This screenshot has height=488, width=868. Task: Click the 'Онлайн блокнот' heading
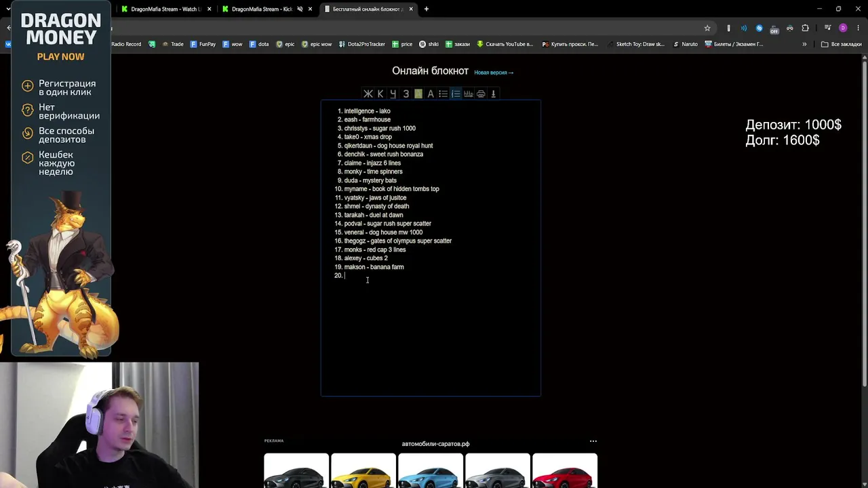(x=430, y=71)
